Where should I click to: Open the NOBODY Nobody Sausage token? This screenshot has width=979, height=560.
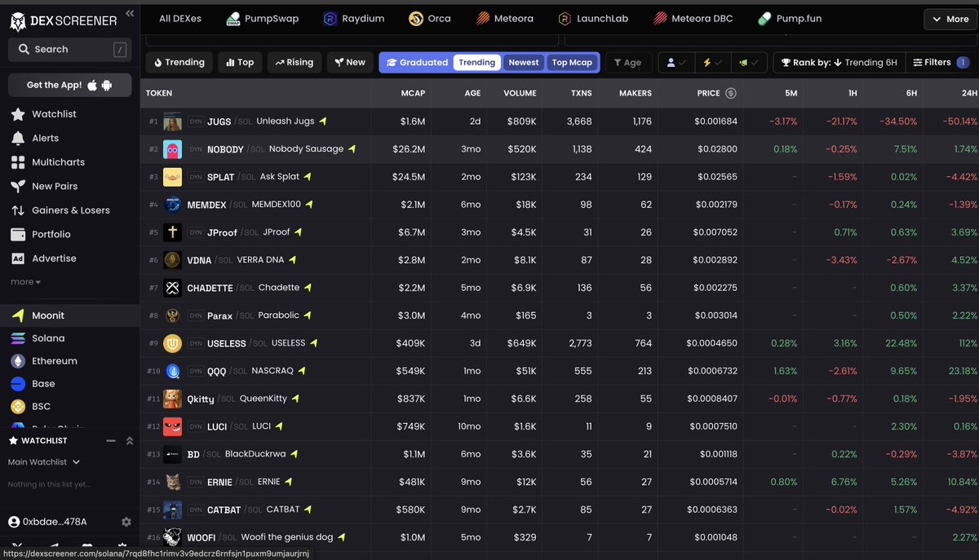point(560,149)
